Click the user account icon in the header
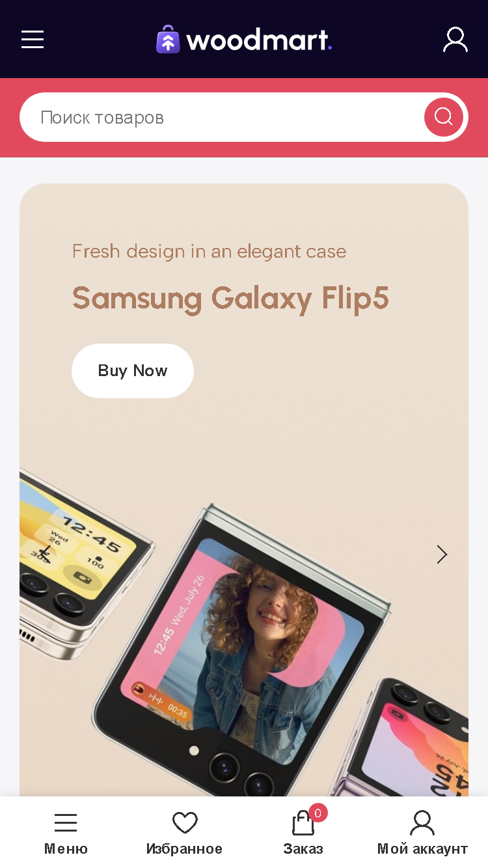Screen dimensions: 488x868 pyautogui.click(x=455, y=39)
